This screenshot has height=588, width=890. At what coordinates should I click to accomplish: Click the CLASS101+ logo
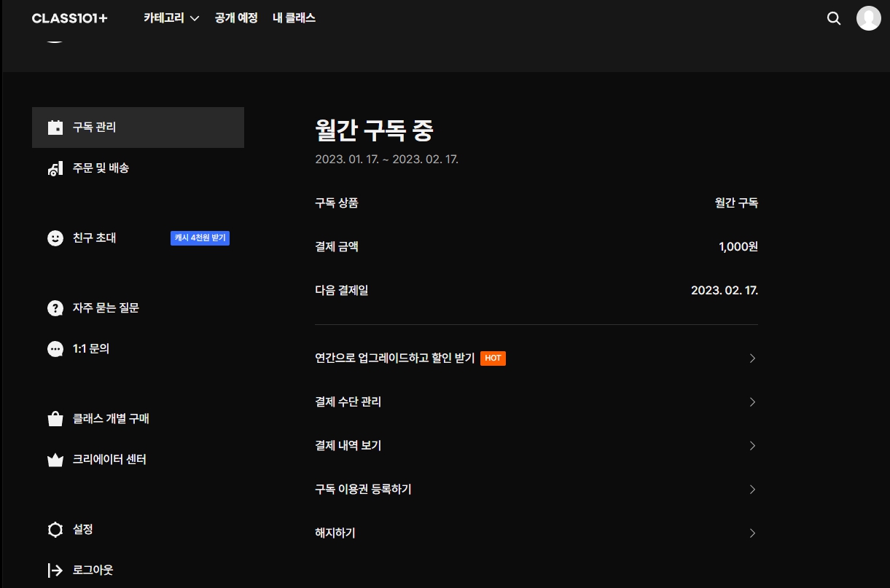click(70, 18)
